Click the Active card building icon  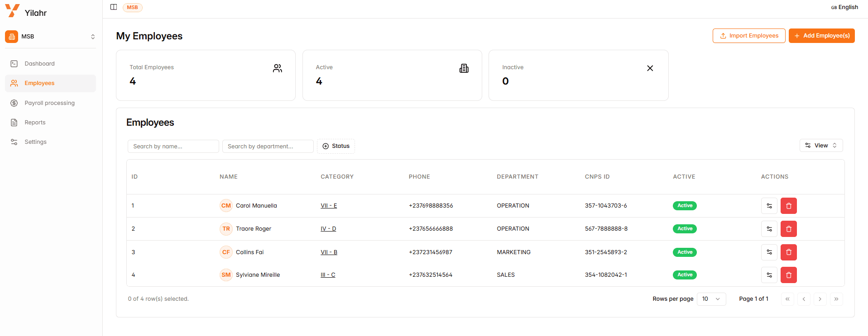point(464,68)
